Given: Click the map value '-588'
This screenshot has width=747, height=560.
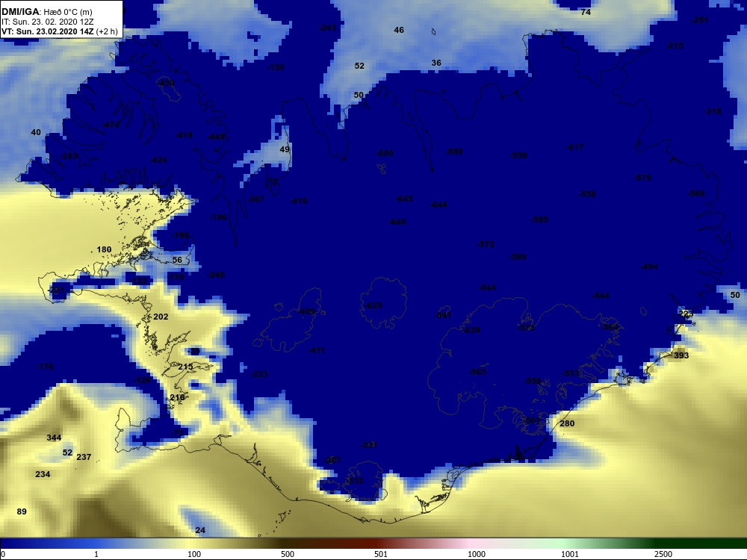Looking at the screenshot, I should 454,152.
